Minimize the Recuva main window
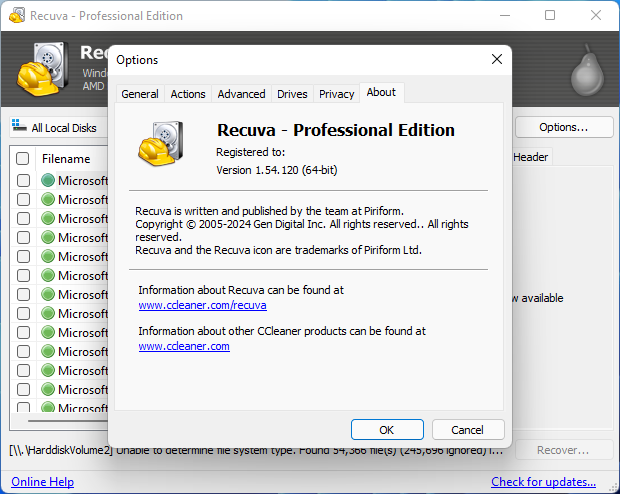The height and width of the screenshot is (494, 620). coord(505,15)
